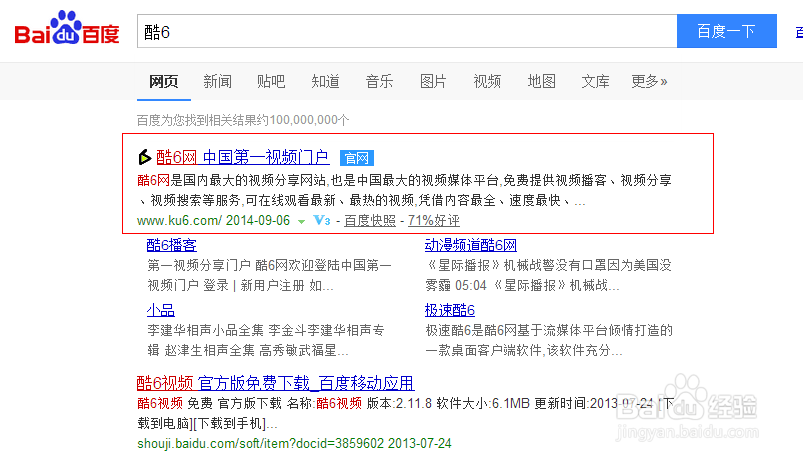The height and width of the screenshot is (460, 803).
Task: Open the 酷6网 中国第一视频门户 result link
Action: [242, 157]
